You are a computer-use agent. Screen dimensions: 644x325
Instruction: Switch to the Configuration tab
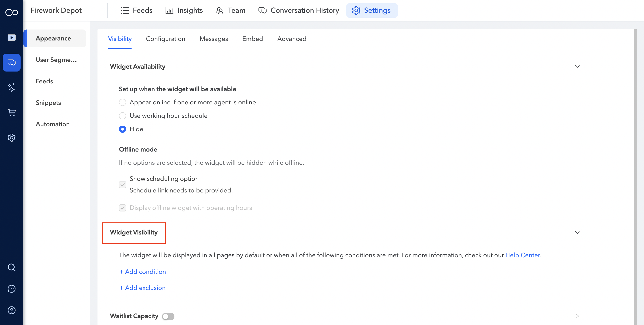(165, 39)
